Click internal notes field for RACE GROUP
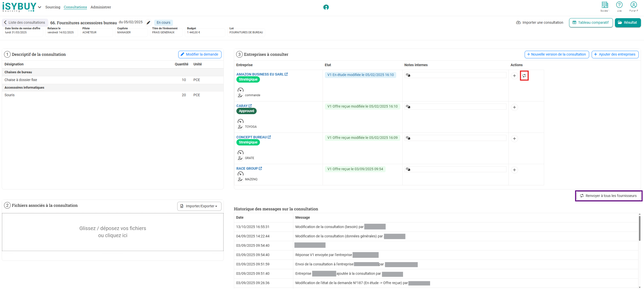 [x=455, y=169]
